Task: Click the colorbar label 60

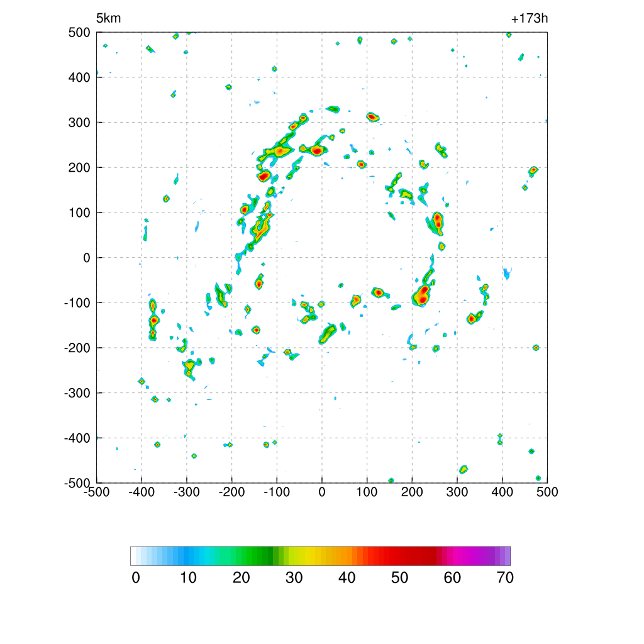Action: pos(452,578)
